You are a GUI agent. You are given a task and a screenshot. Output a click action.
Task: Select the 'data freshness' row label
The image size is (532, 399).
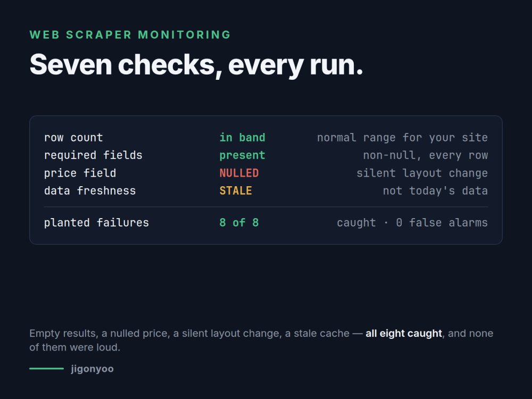(x=89, y=190)
